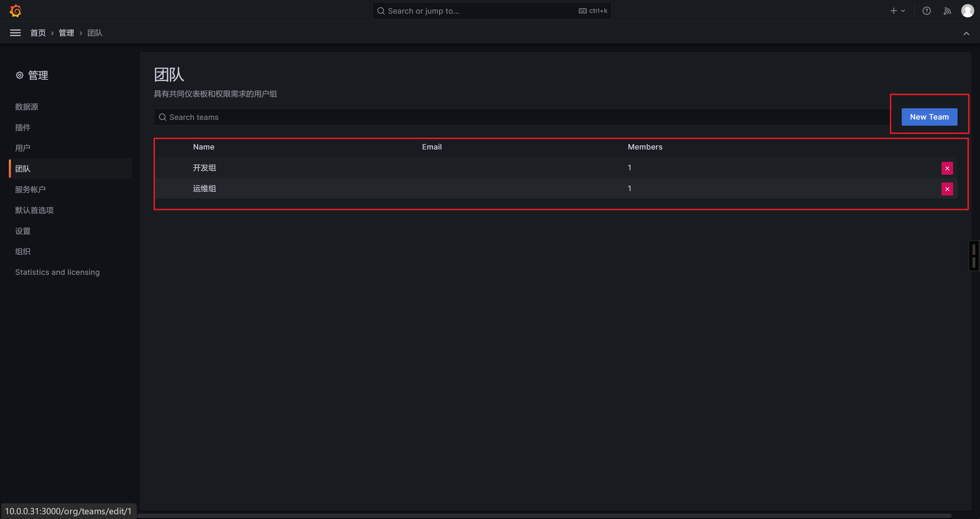Open 默认首选项 in sidebar

click(34, 210)
